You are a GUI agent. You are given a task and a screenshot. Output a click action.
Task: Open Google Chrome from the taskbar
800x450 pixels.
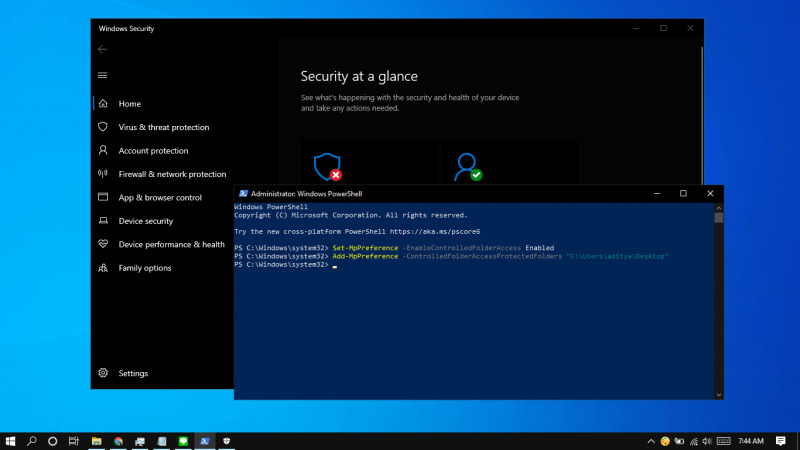[118, 441]
